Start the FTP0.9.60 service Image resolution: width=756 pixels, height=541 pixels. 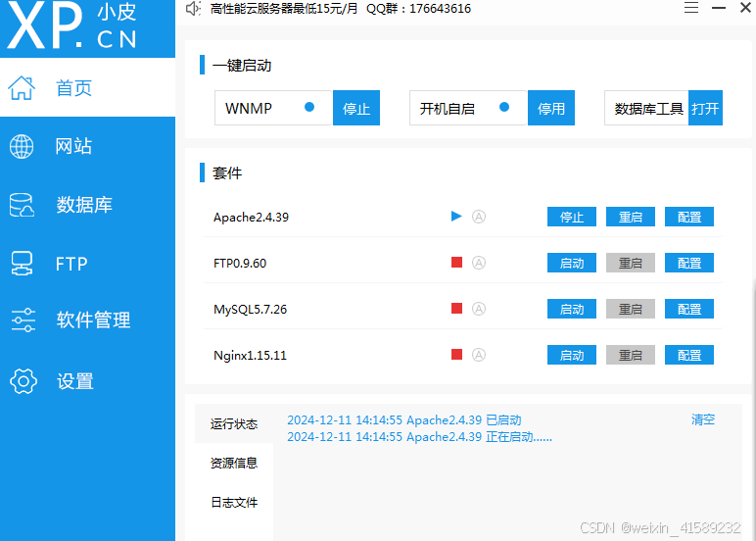point(572,263)
